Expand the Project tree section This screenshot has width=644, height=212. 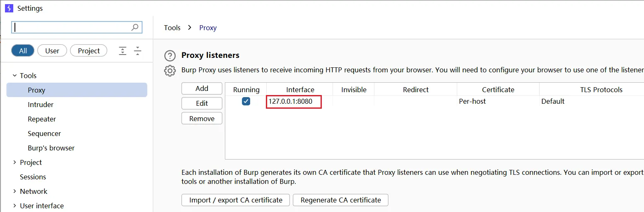[x=14, y=162]
